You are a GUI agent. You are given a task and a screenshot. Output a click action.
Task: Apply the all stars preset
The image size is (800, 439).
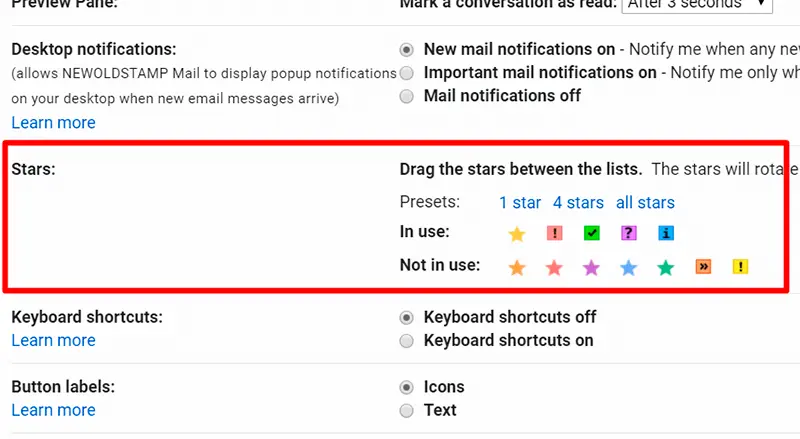click(x=645, y=203)
